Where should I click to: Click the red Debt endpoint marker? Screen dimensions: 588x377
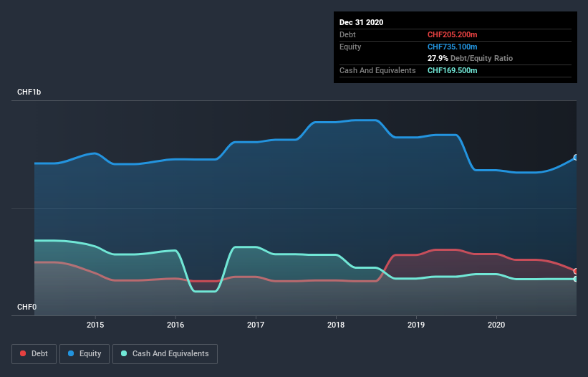(576, 271)
